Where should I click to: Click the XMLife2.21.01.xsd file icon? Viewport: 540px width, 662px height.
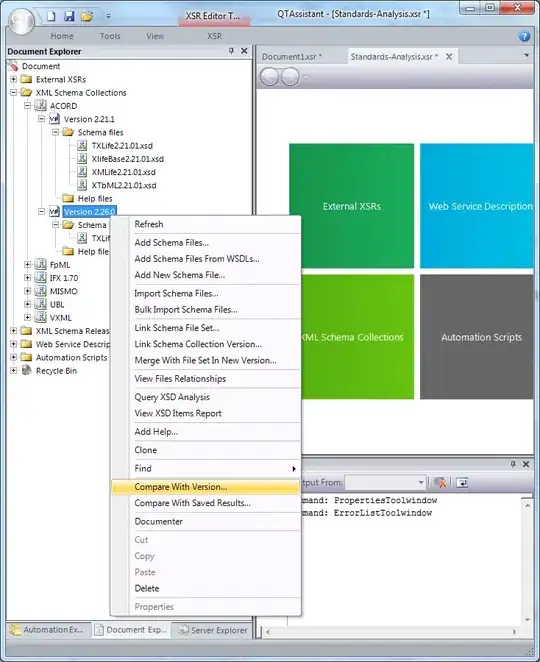(x=82, y=172)
